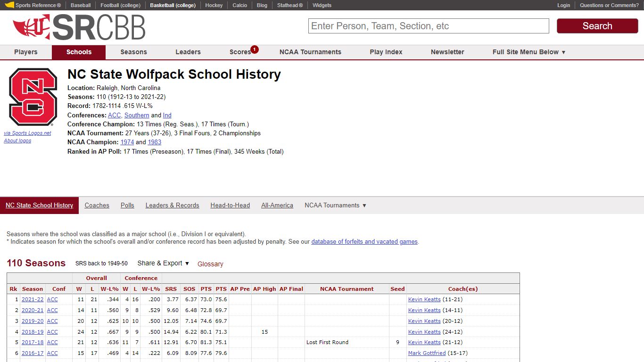Open Kevin Keatts link in 2021-22 row
The width and height of the screenshot is (644, 362).
(x=424, y=299)
